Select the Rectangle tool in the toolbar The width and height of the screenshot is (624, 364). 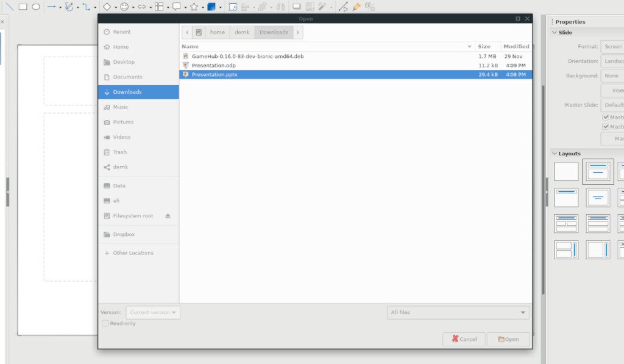coord(23,7)
